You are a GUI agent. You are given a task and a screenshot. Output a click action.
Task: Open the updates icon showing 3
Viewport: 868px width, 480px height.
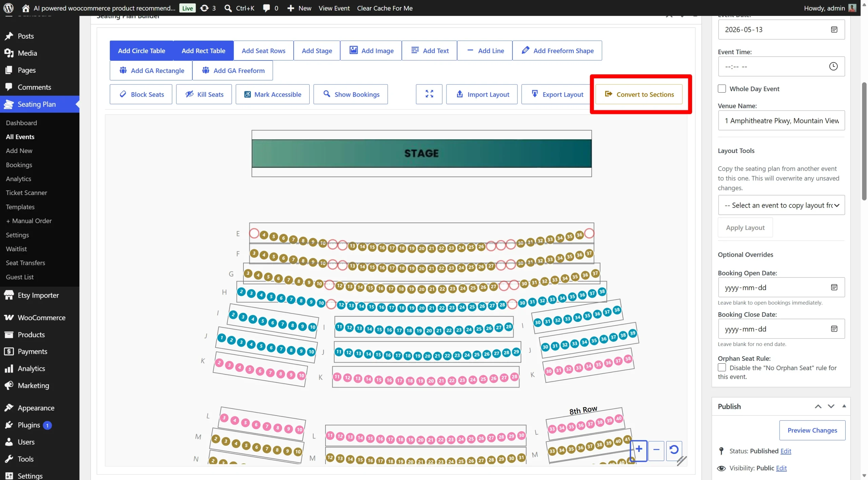pos(204,8)
